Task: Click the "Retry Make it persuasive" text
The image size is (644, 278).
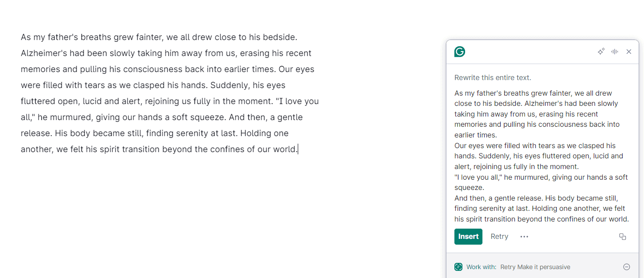Action: coord(535,267)
